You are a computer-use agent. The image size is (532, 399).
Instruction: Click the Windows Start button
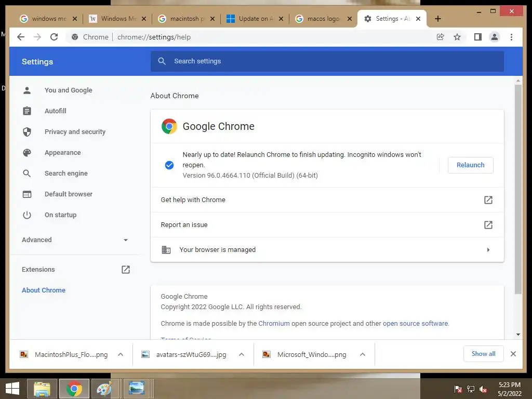point(12,389)
